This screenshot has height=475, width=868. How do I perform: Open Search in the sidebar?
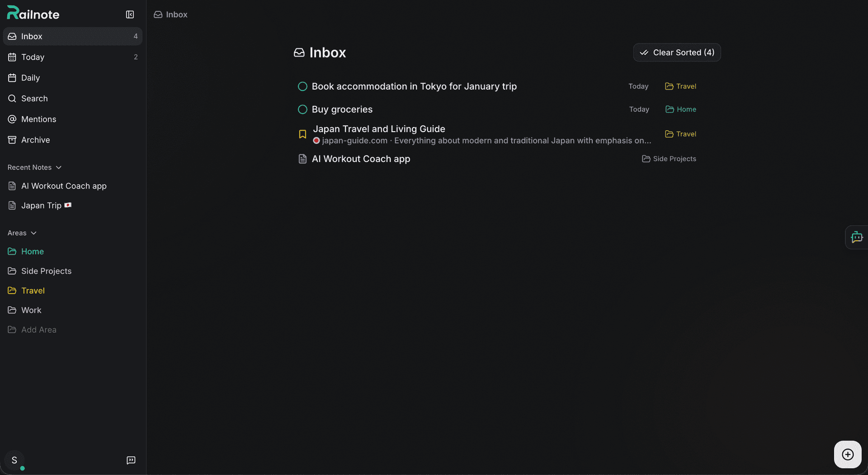[34, 99]
